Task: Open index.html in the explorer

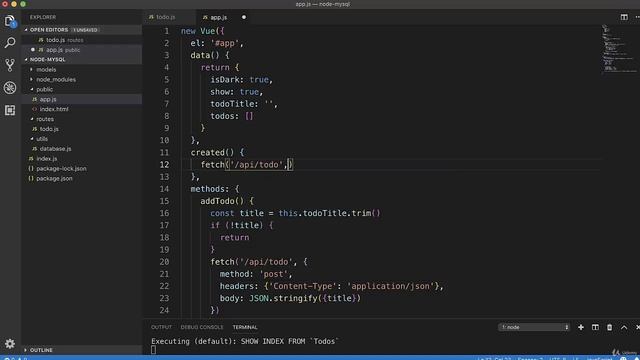Action: [82, 109]
